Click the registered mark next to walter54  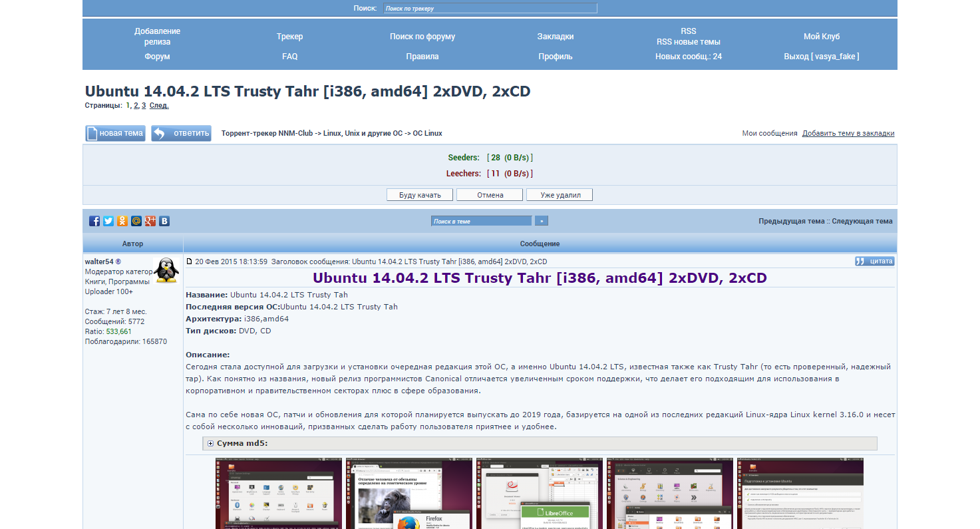(x=118, y=262)
